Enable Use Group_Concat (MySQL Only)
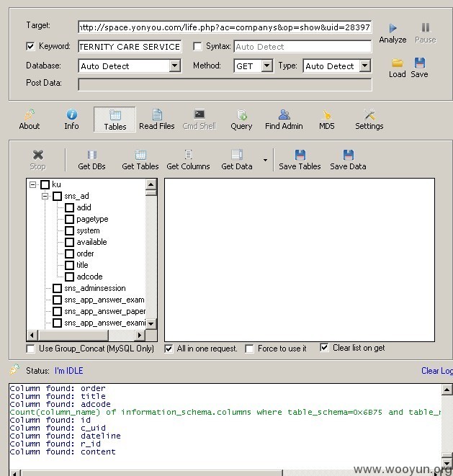Screen dimensions: 453x476 [30, 349]
